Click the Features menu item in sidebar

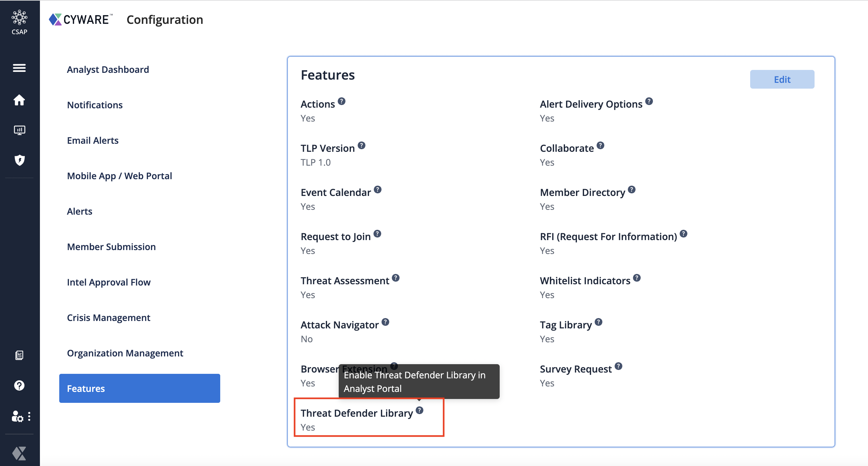coord(140,388)
